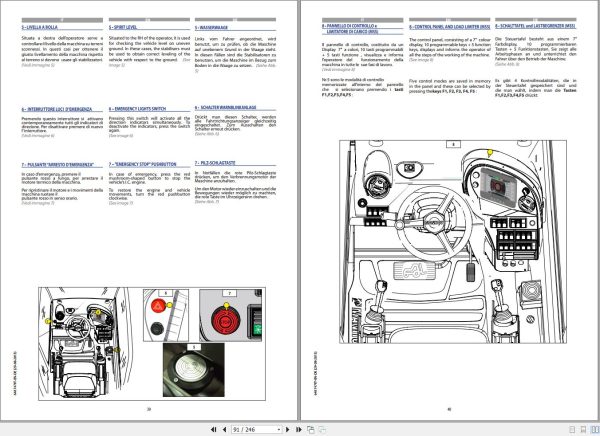The height and width of the screenshot is (436, 600).
Task: Click the '6 - EMERGENCY LIGHTS SWITCH' heading
Action: pos(137,109)
